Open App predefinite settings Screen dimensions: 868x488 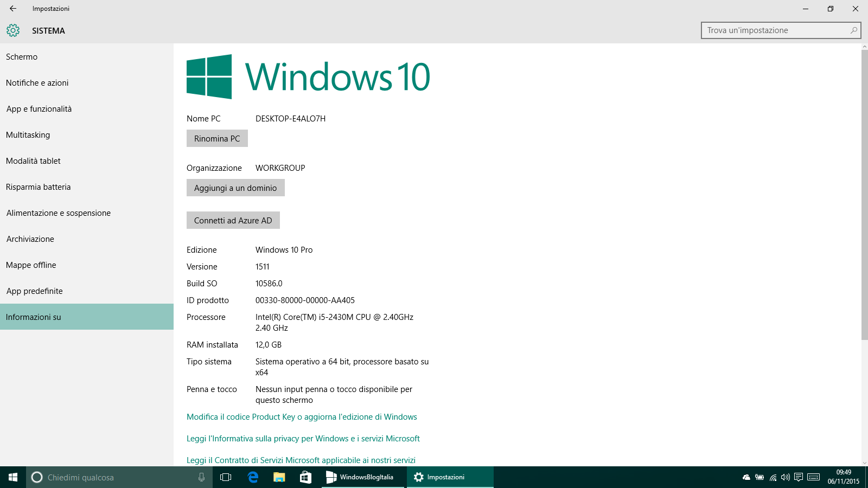87,291
